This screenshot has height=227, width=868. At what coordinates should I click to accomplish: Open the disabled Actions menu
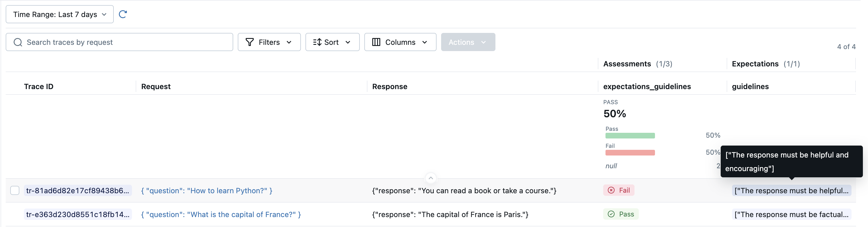click(x=468, y=42)
